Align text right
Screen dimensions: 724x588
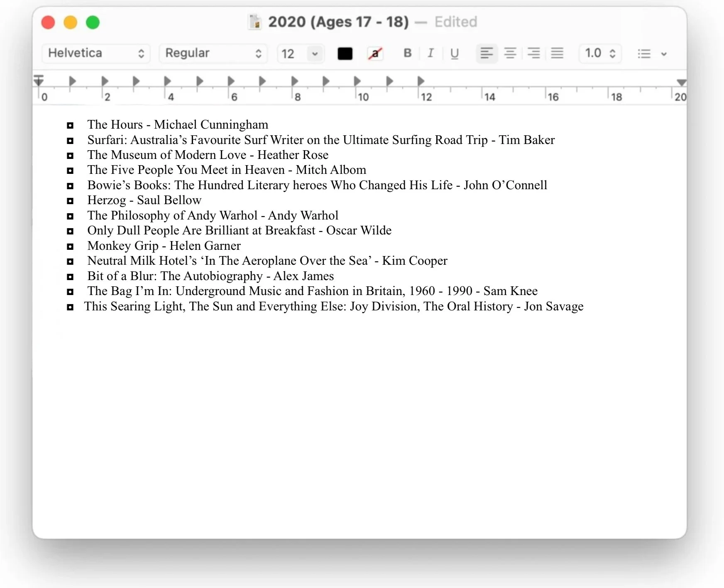click(533, 53)
